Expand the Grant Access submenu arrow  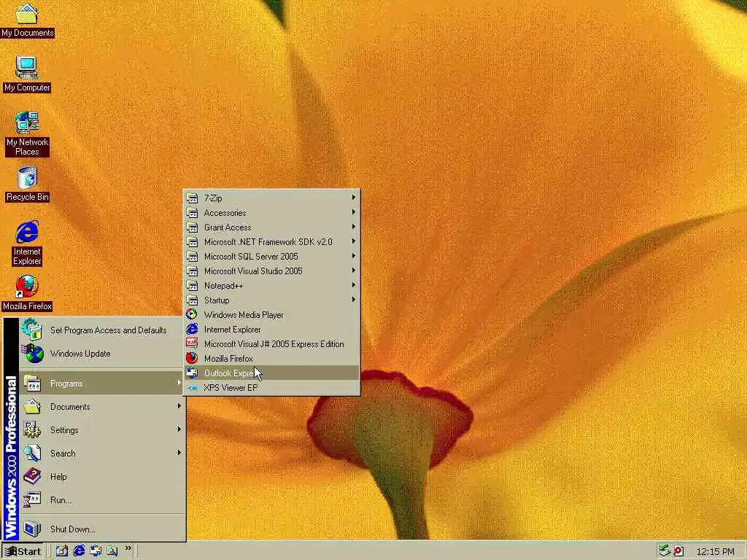354,227
